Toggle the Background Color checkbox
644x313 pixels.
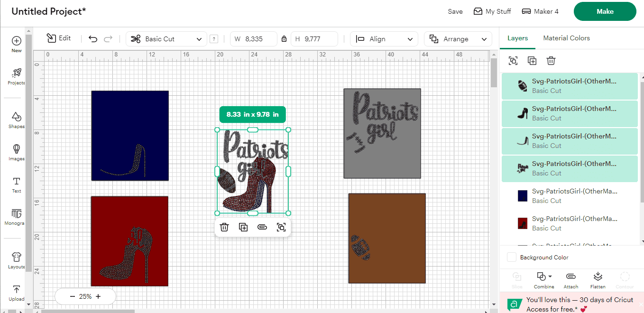click(512, 257)
